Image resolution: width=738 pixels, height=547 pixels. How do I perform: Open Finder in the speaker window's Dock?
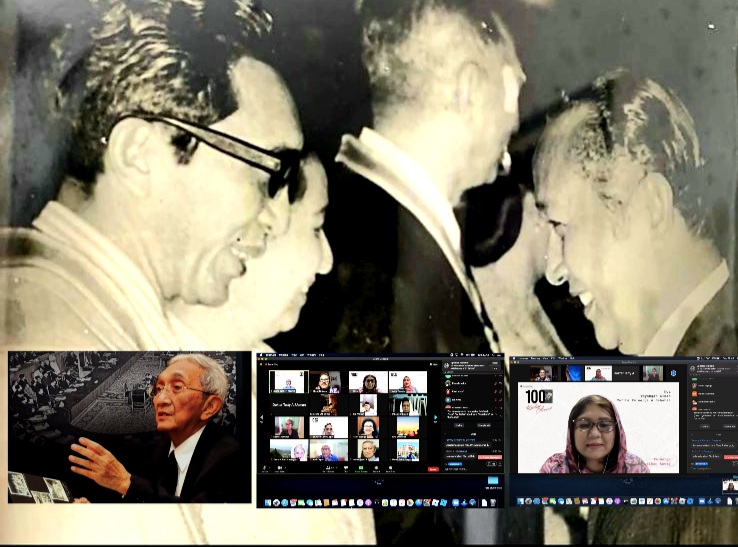pos(520,501)
